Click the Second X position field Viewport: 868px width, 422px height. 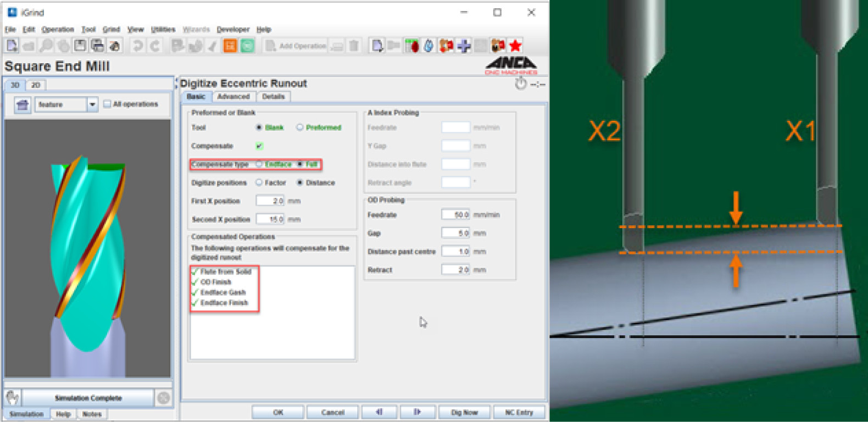point(270,219)
